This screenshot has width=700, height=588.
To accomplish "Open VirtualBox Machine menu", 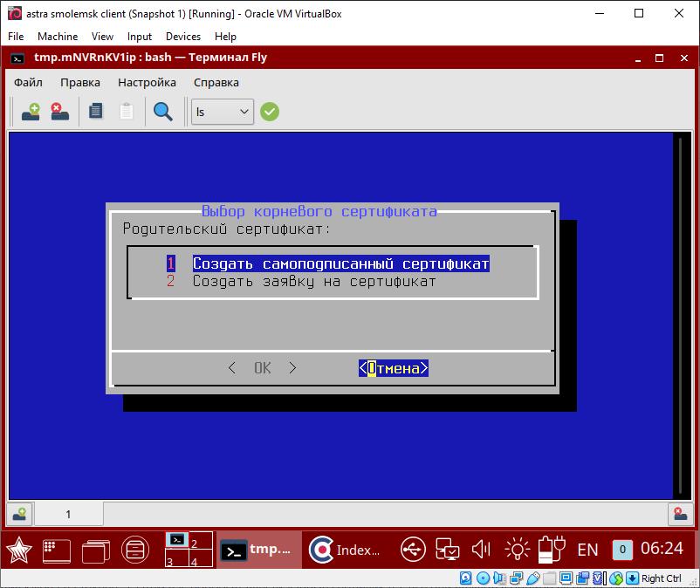I will pyautogui.click(x=58, y=36).
